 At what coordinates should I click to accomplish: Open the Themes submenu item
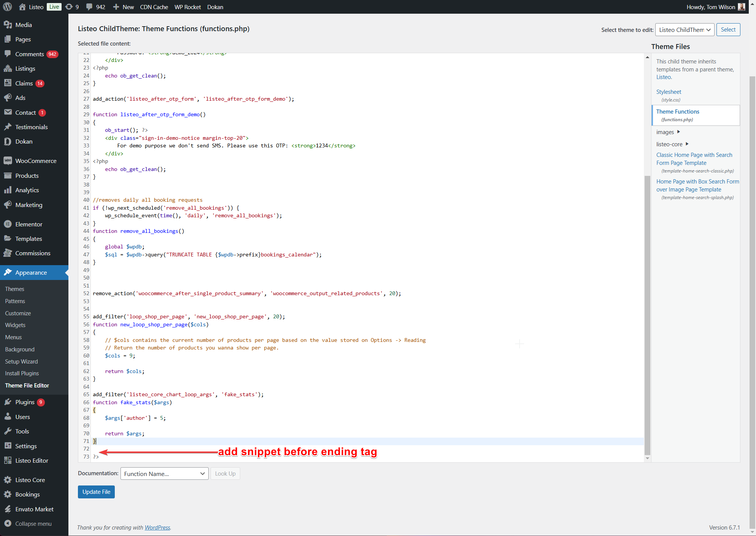click(x=14, y=289)
